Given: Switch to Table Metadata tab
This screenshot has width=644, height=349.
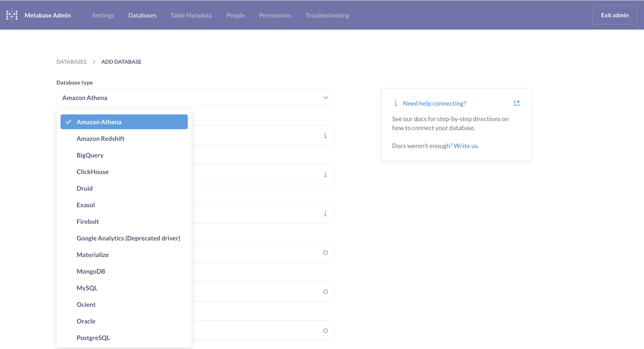Looking at the screenshot, I should 191,15.
